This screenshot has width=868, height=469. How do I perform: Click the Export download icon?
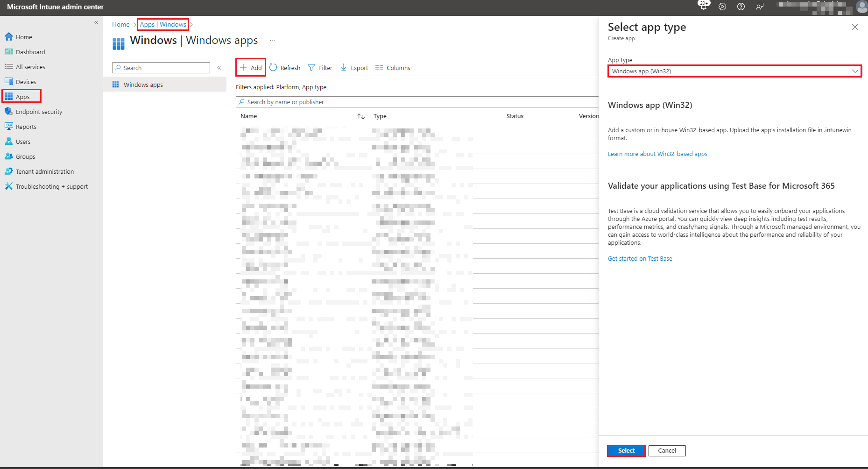tap(344, 68)
